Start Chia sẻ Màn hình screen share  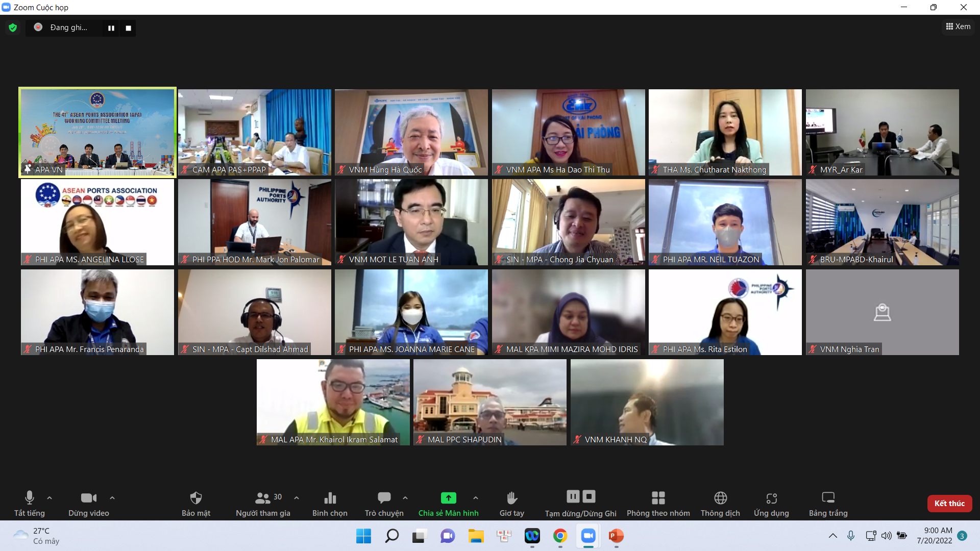click(449, 503)
